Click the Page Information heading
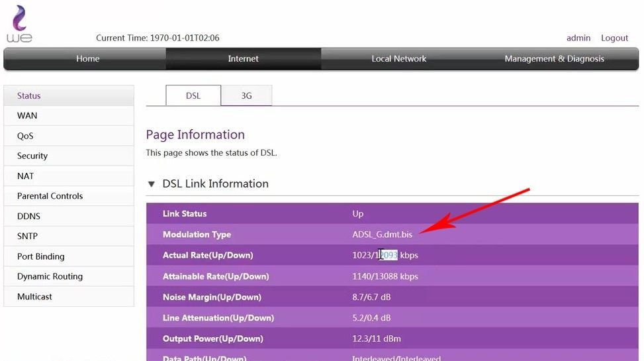Viewport: 644px width, 361px height. point(195,135)
